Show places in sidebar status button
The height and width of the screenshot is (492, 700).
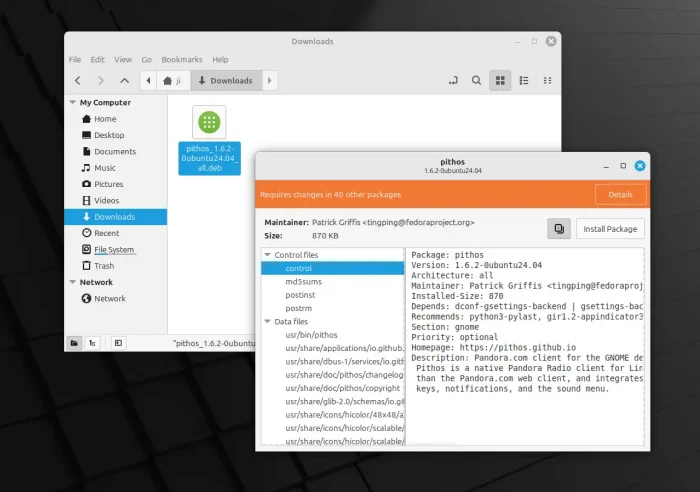click(x=74, y=343)
